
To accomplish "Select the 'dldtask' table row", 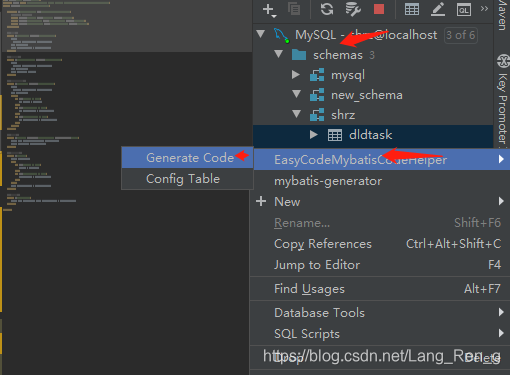I will [373, 135].
